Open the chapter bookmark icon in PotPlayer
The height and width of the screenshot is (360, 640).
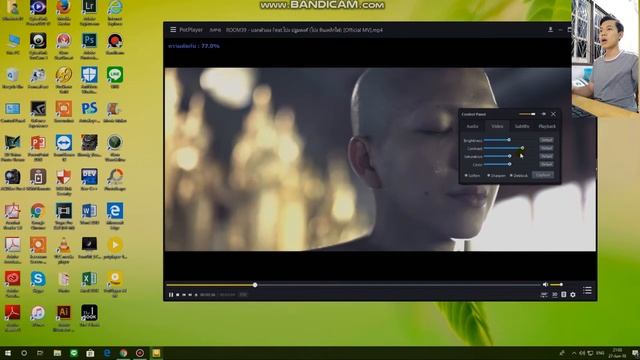pyautogui.click(x=564, y=295)
